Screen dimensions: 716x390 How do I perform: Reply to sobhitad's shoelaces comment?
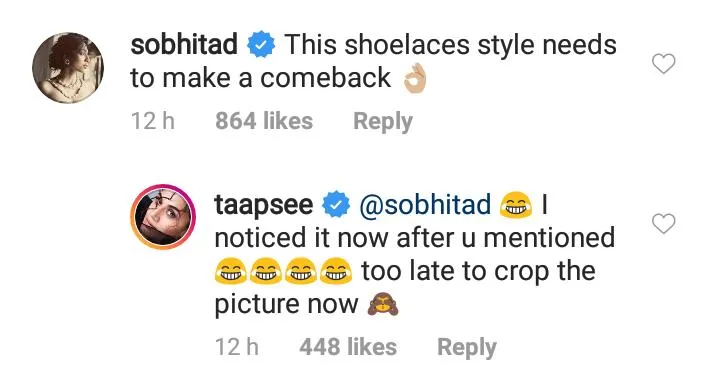coord(383,122)
